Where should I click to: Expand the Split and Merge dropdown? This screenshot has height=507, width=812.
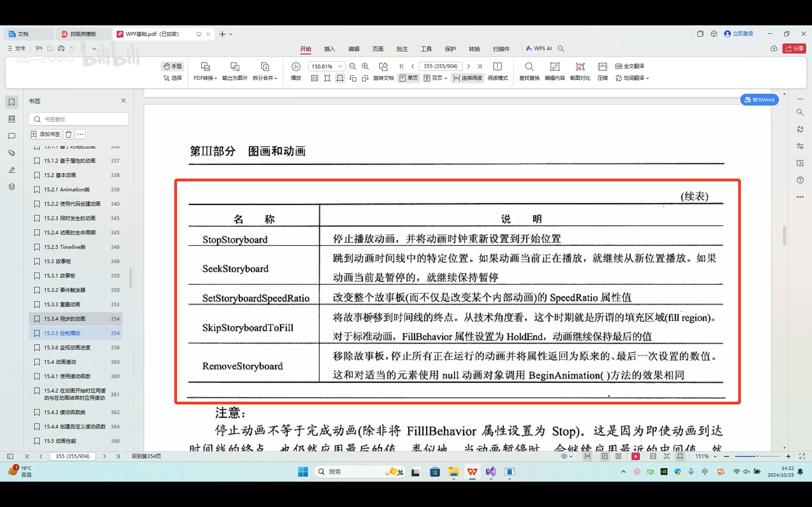[x=265, y=78]
